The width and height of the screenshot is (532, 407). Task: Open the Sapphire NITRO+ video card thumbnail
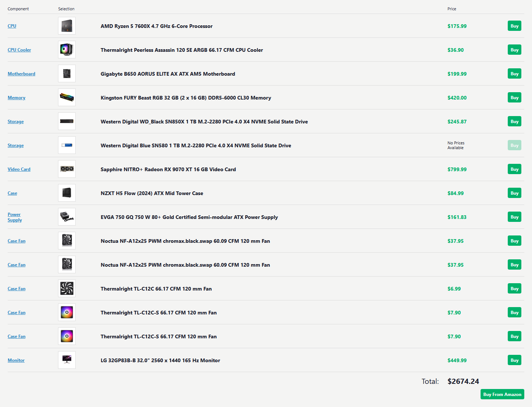coord(67,169)
